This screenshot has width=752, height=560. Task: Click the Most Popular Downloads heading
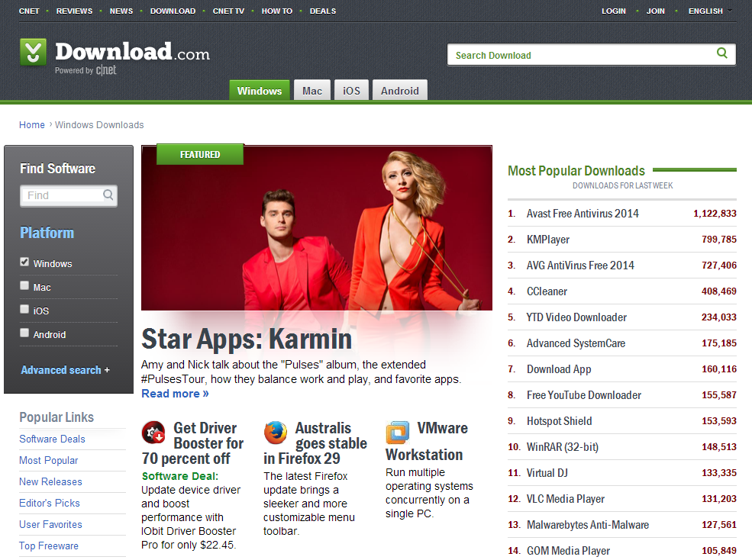[x=576, y=171]
